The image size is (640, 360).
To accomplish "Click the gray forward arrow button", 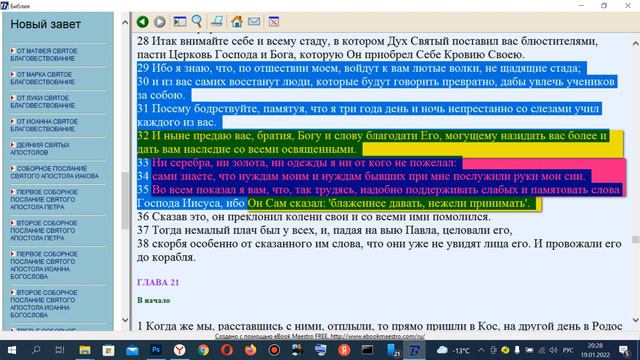I will [x=160, y=22].
